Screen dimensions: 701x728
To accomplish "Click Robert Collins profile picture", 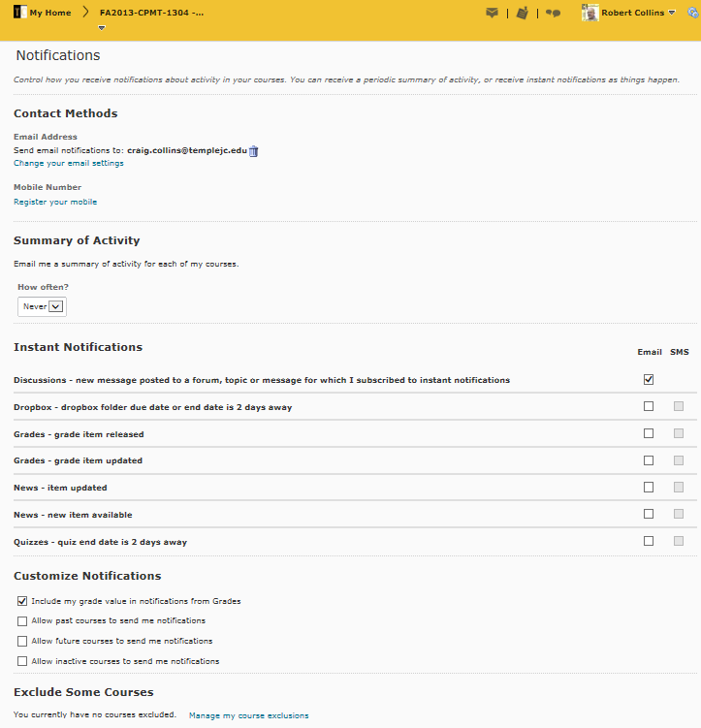I will pyautogui.click(x=590, y=13).
